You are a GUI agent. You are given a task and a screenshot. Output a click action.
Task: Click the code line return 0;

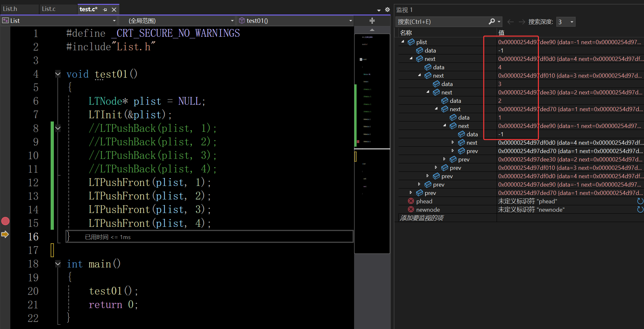(x=114, y=305)
